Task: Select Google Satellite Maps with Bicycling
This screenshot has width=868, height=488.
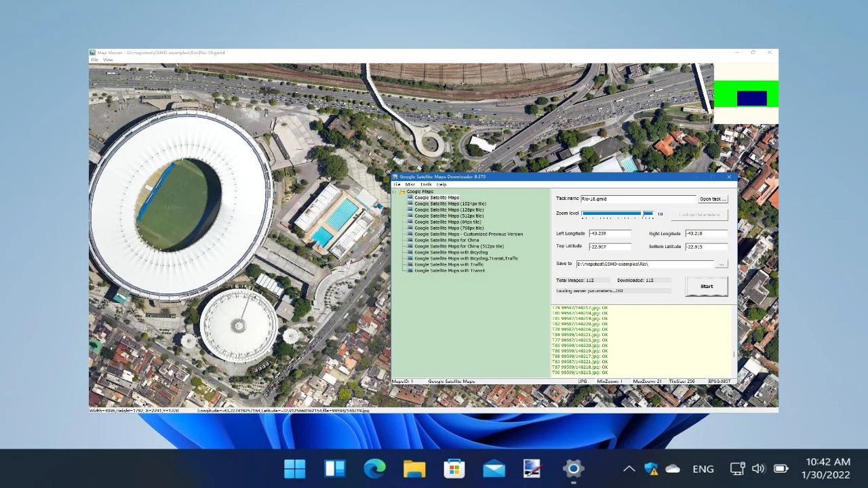Action: tap(451, 252)
